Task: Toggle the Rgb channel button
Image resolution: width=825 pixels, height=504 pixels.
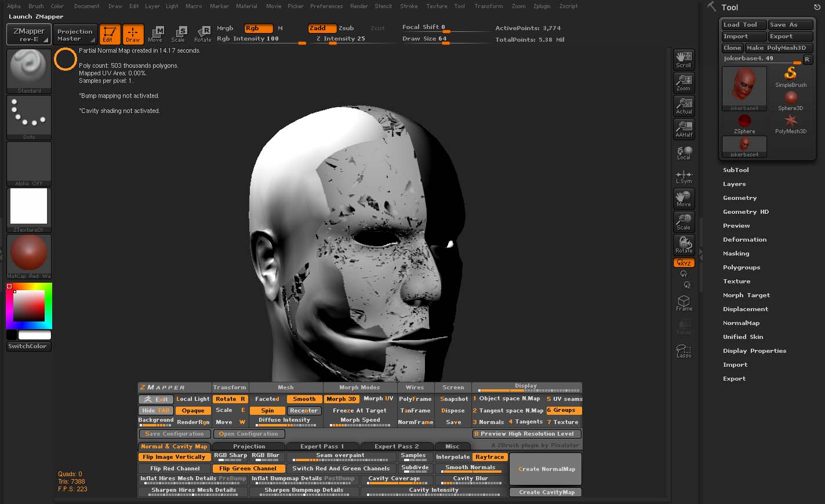Action: [x=258, y=28]
